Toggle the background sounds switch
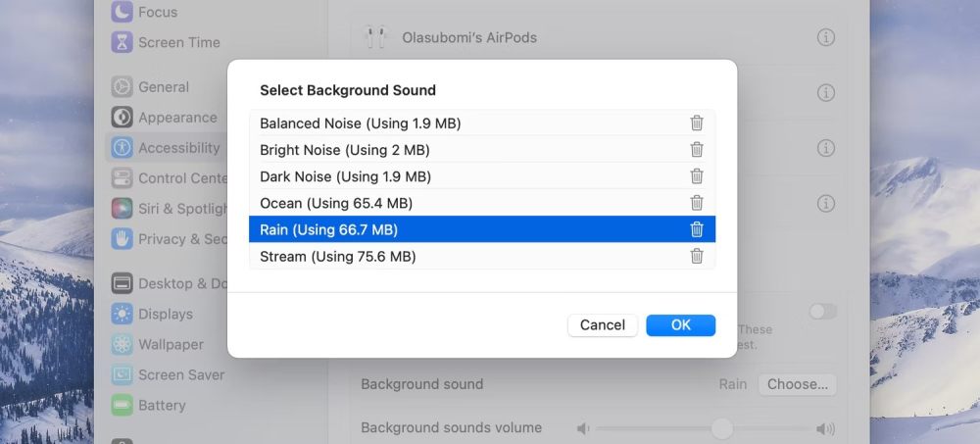Screen dimensions: 980x444 [x=823, y=312]
